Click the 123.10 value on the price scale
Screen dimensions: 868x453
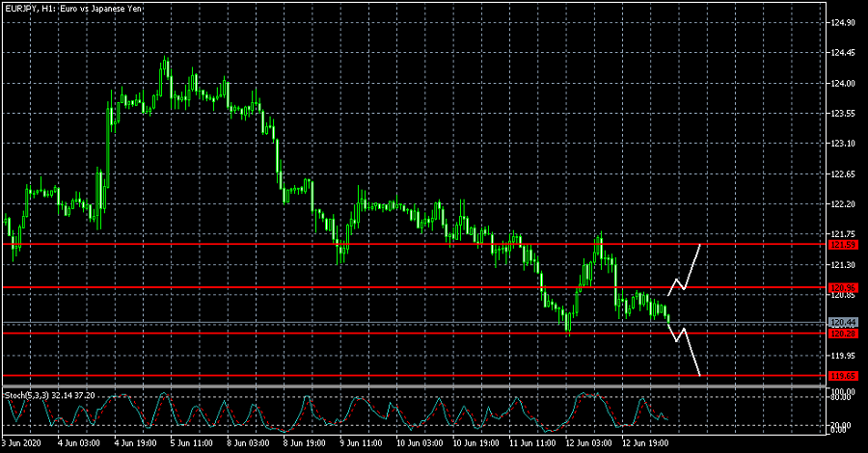843,144
